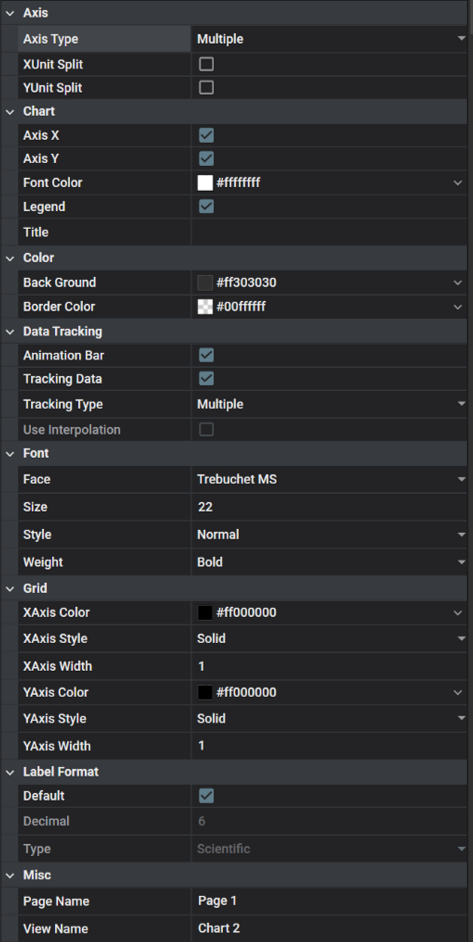Click the chart Title input field

point(329,232)
